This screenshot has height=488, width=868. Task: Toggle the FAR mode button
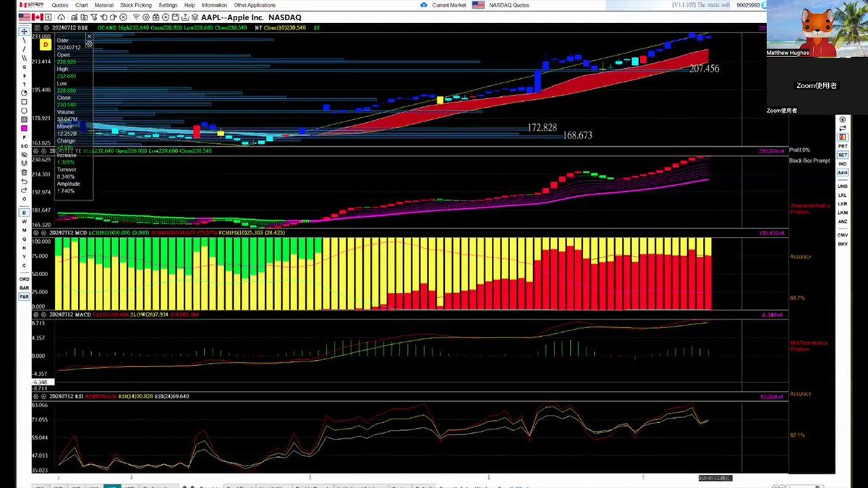point(24,297)
